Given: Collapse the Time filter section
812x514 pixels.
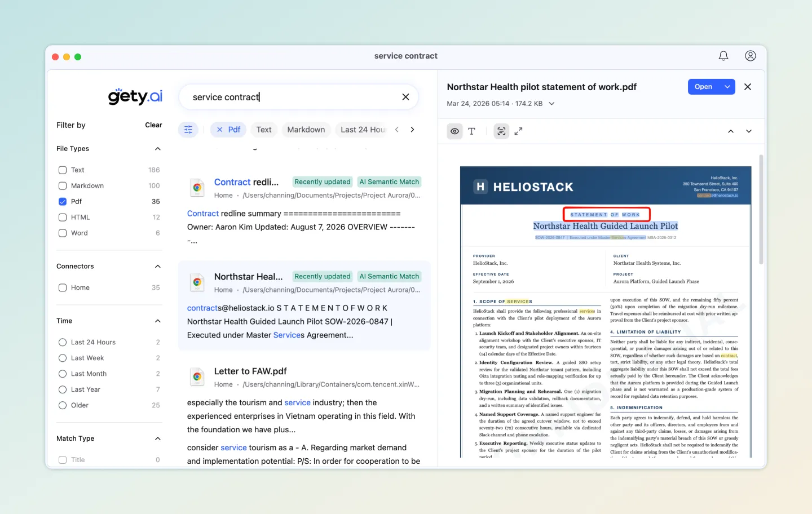Looking at the screenshot, I should tap(158, 321).
